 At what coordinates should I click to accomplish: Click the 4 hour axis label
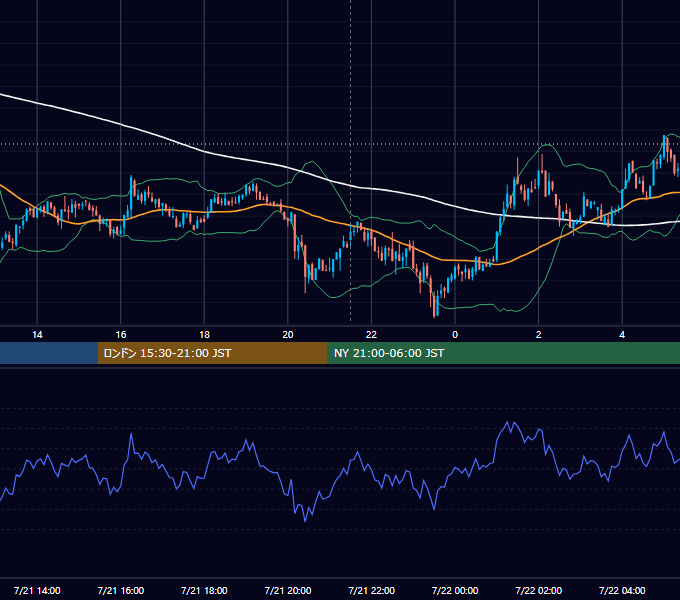point(622,335)
